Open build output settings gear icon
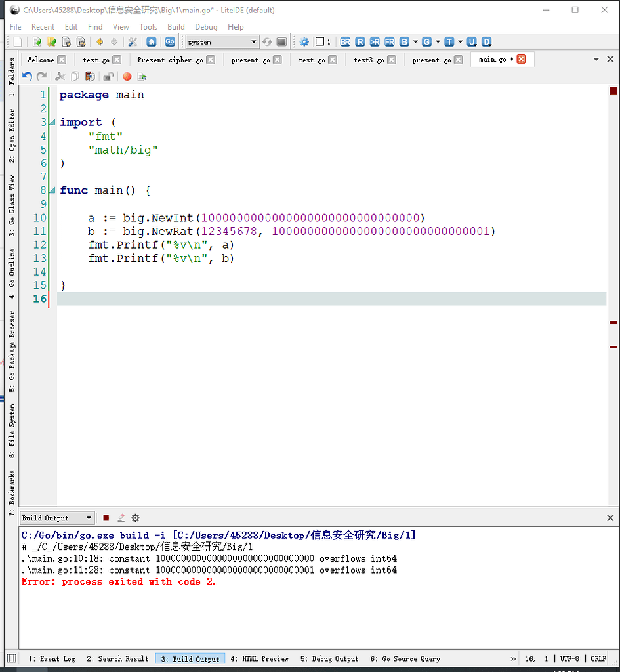Screen dimensions: 620x672 pyautogui.click(x=135, y=518)
